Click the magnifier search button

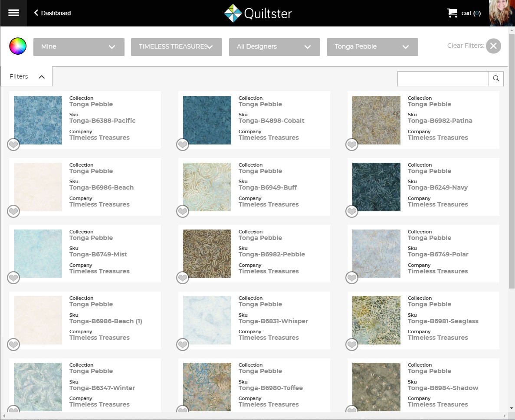[496, 79]
